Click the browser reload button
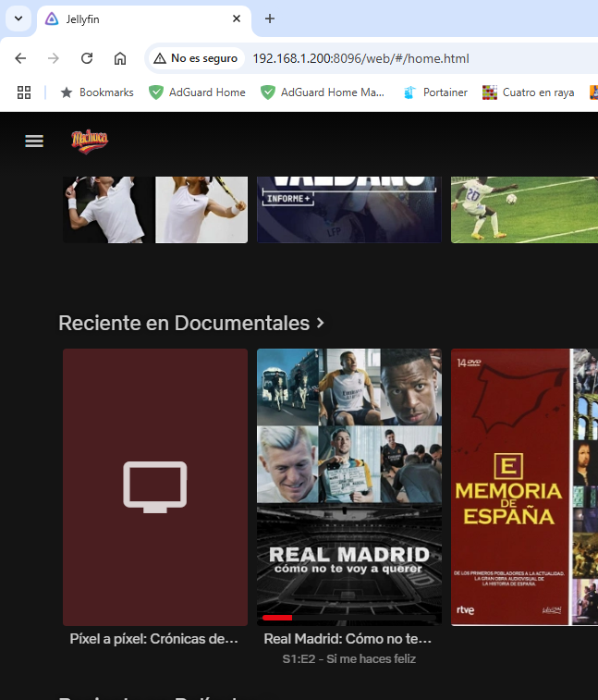Viewport: 598px width, 700px height. [x=87, y=58]
